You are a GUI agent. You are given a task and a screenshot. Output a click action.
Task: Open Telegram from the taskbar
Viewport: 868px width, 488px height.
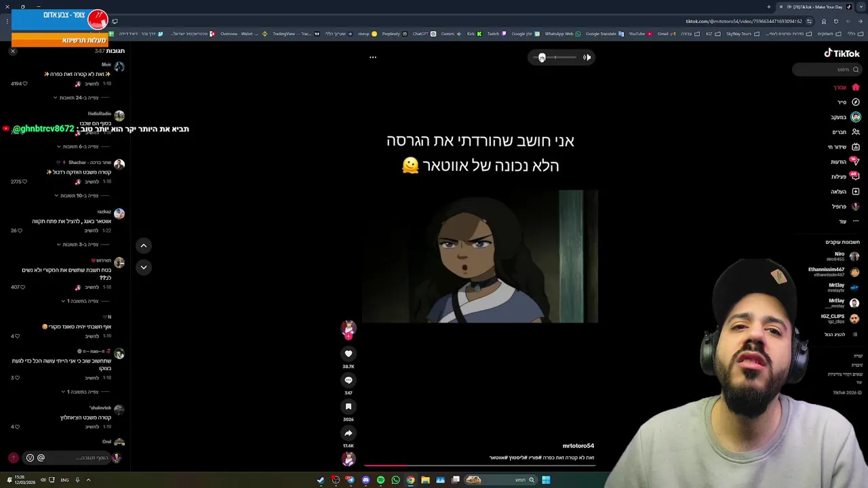pyautogui.click(x=351, y=480)
